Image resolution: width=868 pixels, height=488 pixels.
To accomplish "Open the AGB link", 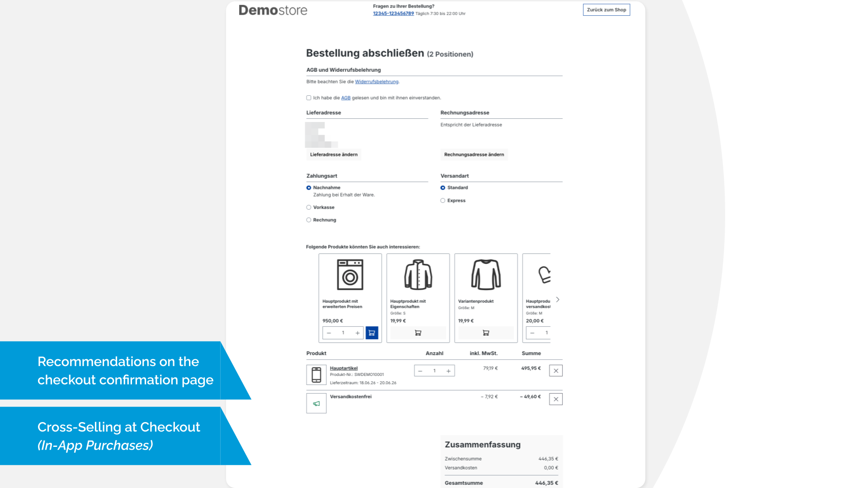I will click(346, 98).
